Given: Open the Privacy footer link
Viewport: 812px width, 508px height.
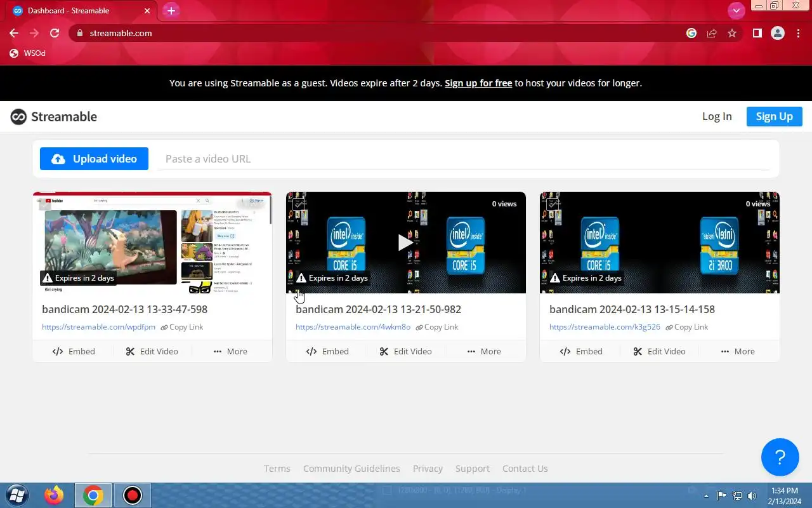Looking at the screenshot, I should (x=428, y=469).
